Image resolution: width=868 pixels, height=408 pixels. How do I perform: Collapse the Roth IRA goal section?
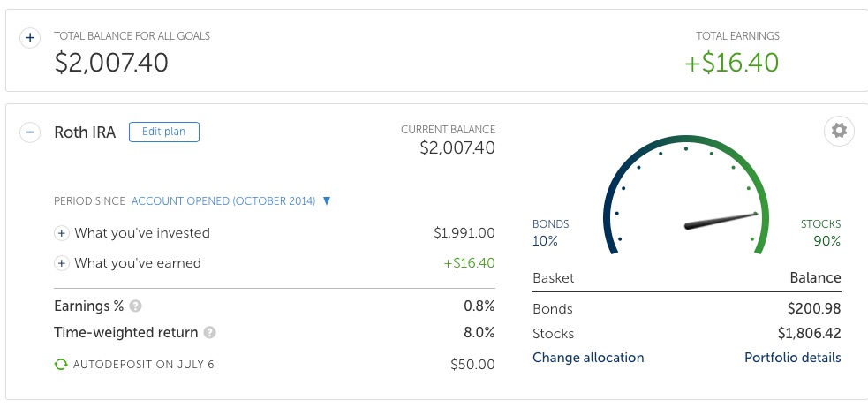point(30,132)
